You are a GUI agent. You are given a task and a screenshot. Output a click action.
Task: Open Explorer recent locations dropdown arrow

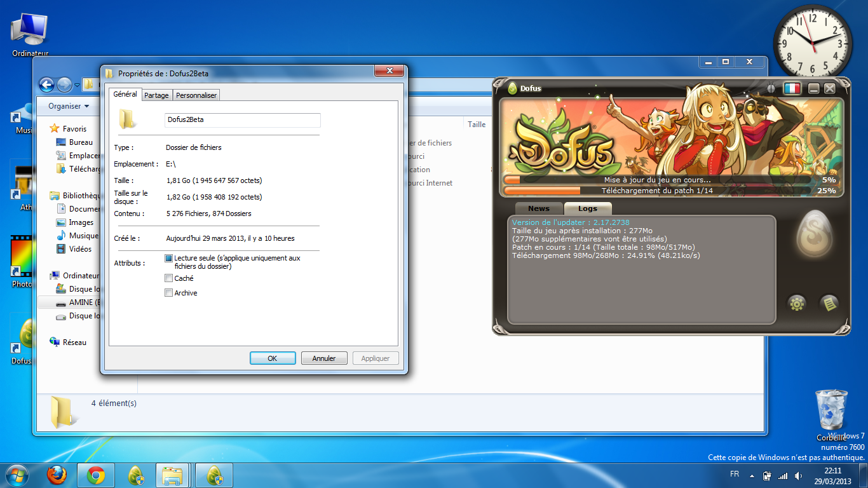(77, 85)
